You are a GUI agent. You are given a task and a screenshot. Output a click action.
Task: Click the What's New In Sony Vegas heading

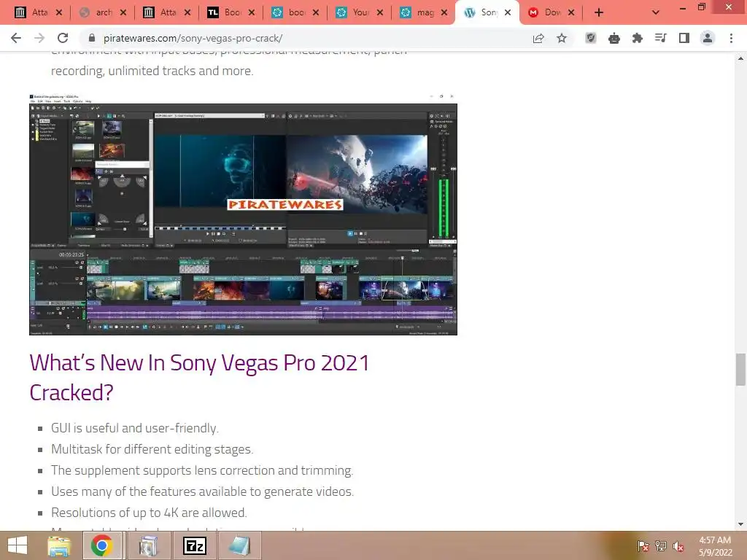click(199, 378)
